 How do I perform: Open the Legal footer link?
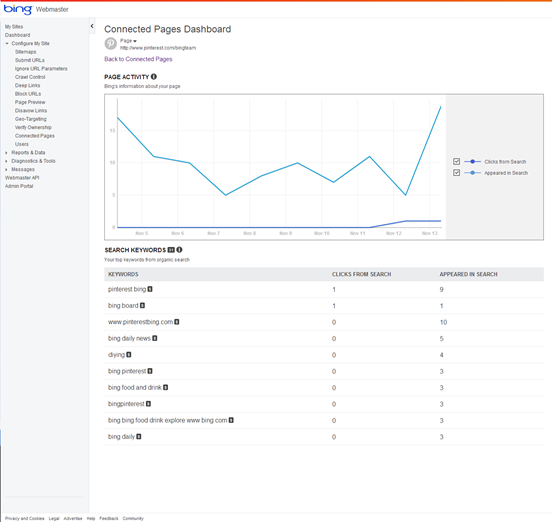(x=54, y=518)
